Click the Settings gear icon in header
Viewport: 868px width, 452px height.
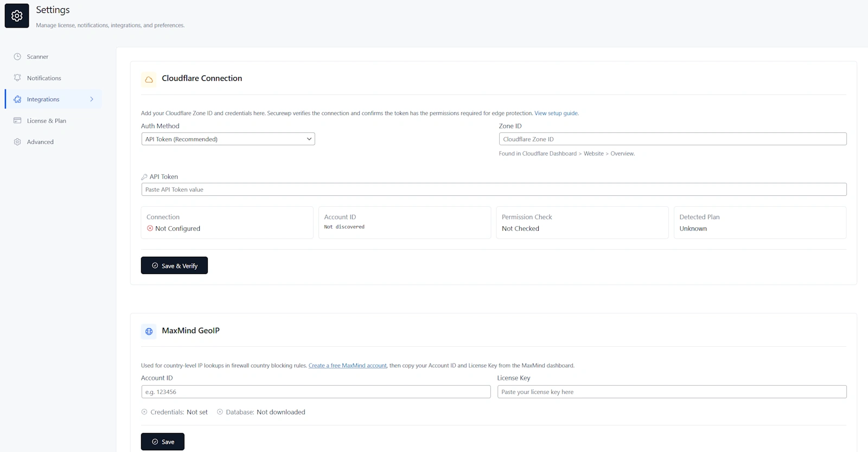click(17, 16)
